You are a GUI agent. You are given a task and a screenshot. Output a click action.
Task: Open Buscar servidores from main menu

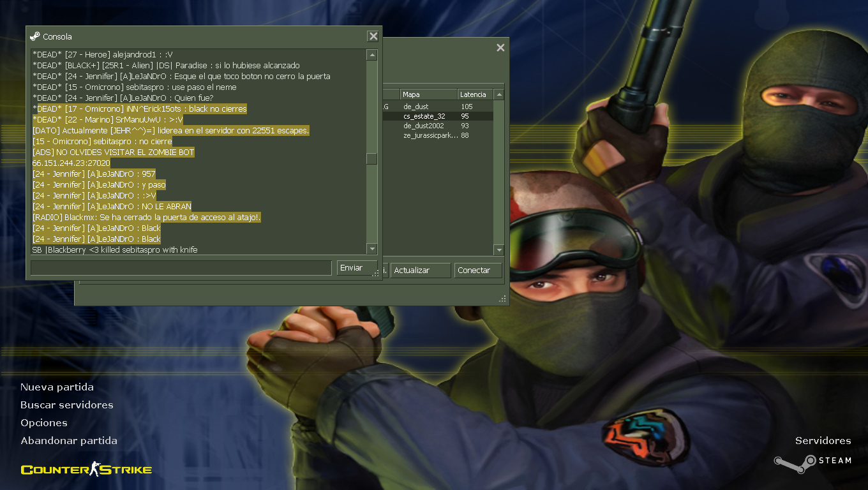67,405
